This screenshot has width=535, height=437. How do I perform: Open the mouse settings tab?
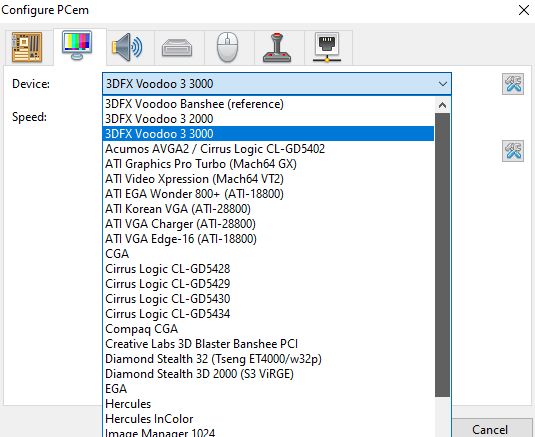click(x=227, y=47)
